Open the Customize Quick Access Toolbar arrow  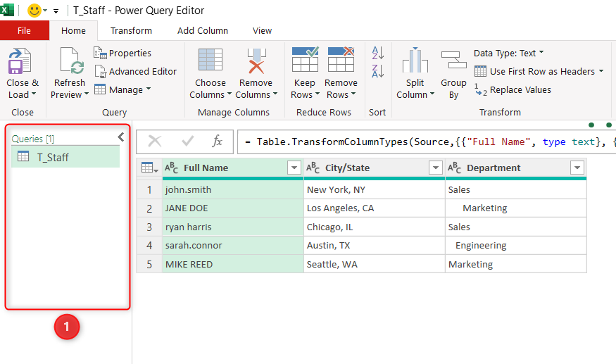[56, 11]
